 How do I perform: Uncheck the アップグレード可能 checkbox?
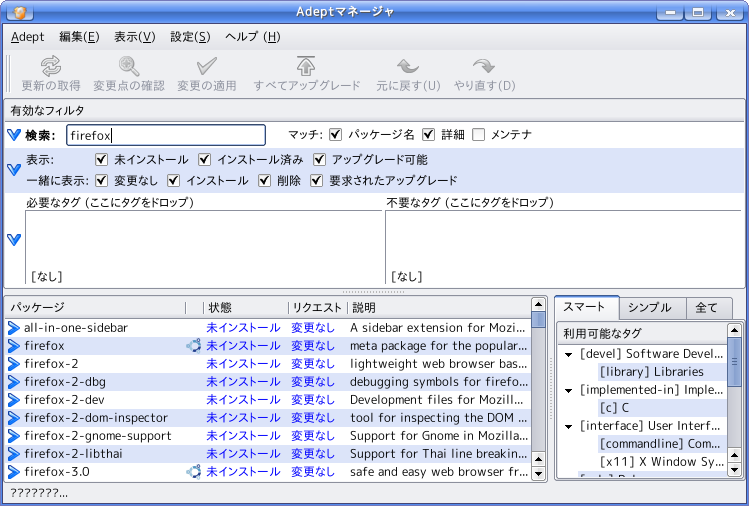(x=319, y=159)
